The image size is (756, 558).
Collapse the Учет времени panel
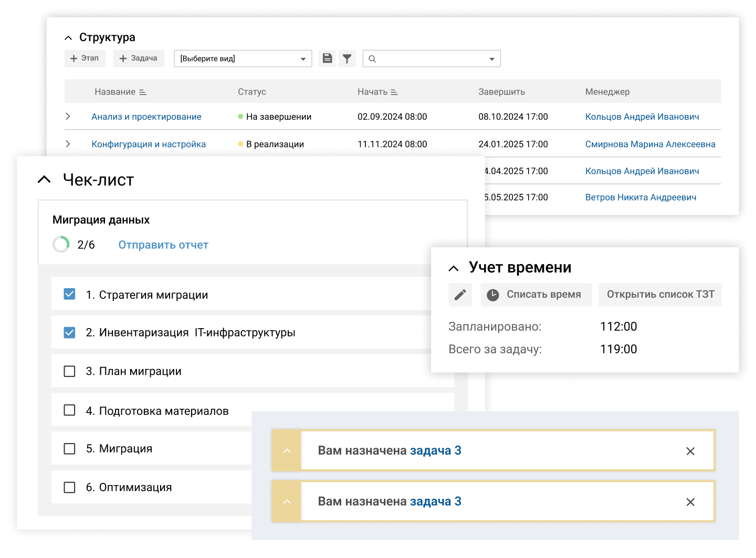(454, 268)
